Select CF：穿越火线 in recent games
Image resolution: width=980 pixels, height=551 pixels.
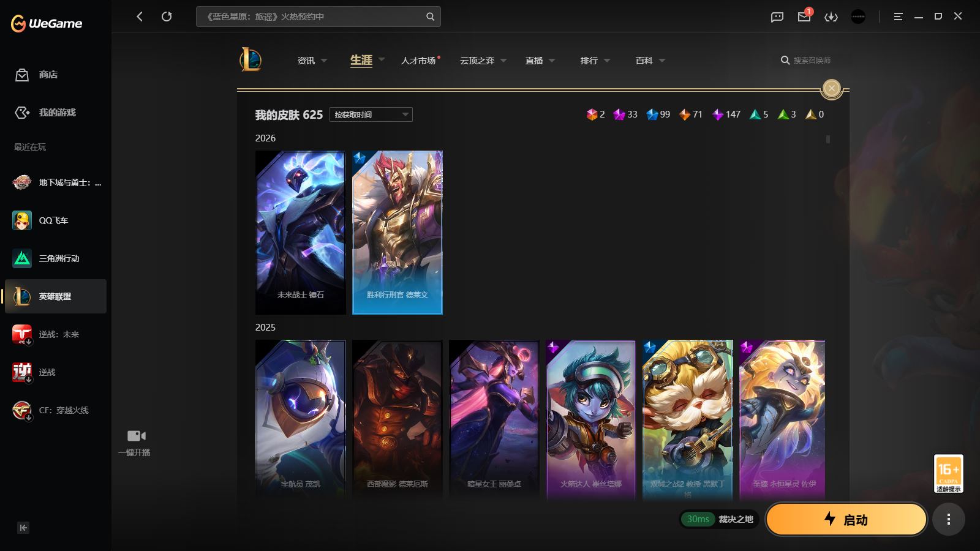click(x=56, y=410)
